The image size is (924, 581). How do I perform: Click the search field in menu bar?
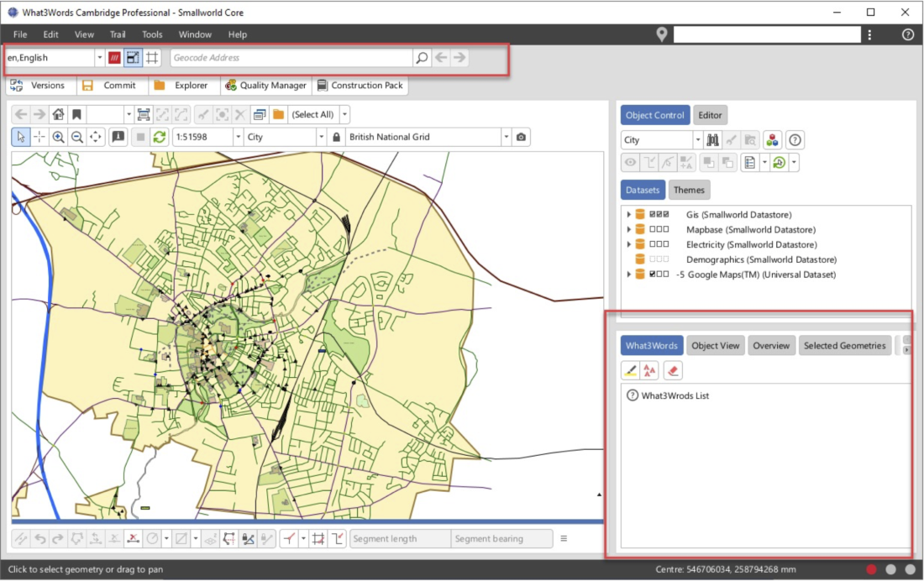tap(767, 34)
